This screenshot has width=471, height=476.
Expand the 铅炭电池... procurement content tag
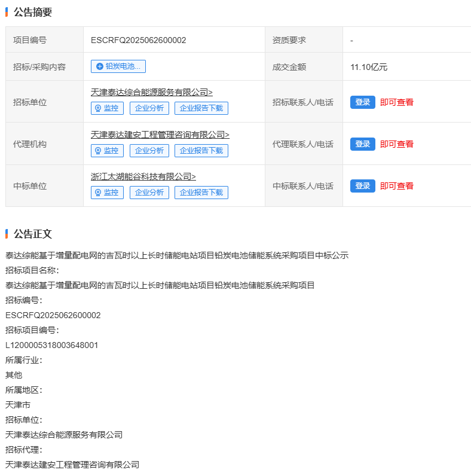coord(118,66)
